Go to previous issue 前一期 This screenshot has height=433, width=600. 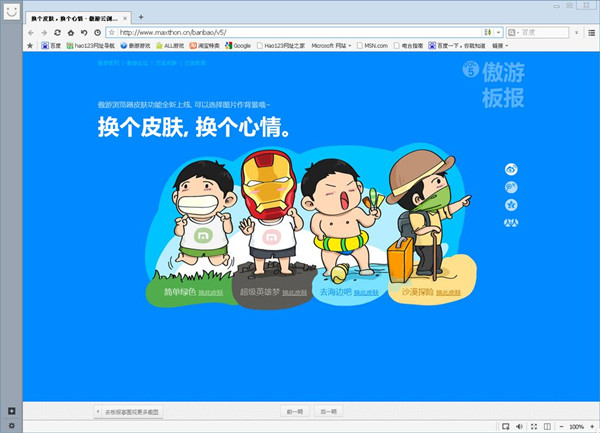click(x=295, y=412)
